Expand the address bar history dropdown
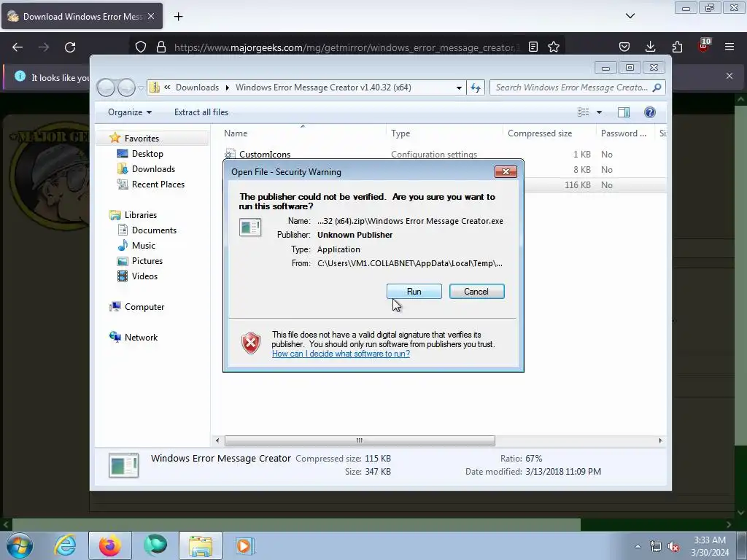This screenshot has height=560, width=747. (459, 87)
